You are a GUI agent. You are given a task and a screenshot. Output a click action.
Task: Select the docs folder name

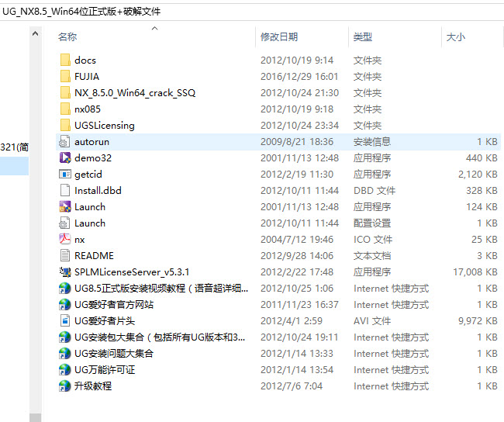pyautogui.click(x=85, y=61)
